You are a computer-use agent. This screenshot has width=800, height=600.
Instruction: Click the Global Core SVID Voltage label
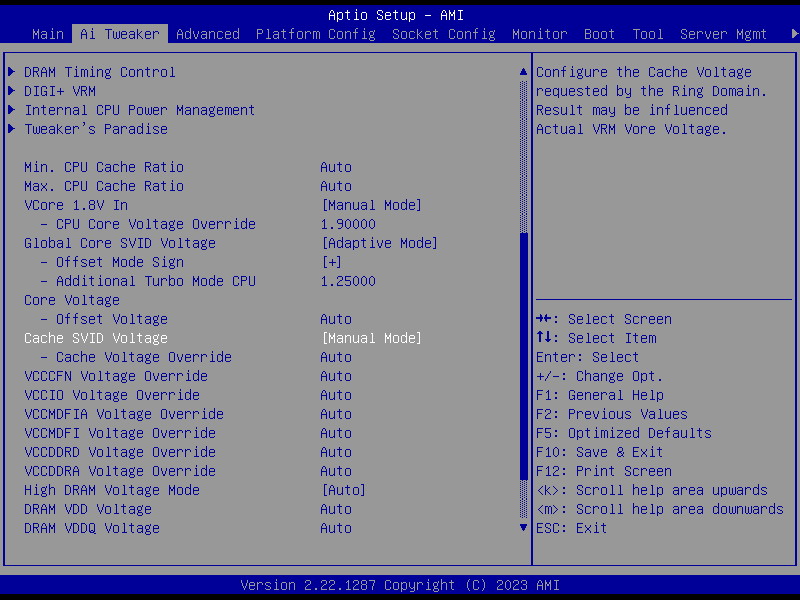coord(120,243)
